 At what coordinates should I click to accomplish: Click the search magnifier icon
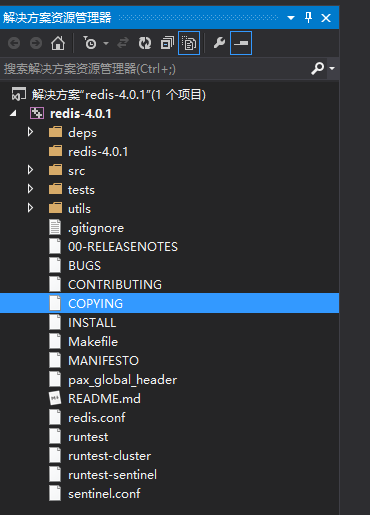click(318, 68)
